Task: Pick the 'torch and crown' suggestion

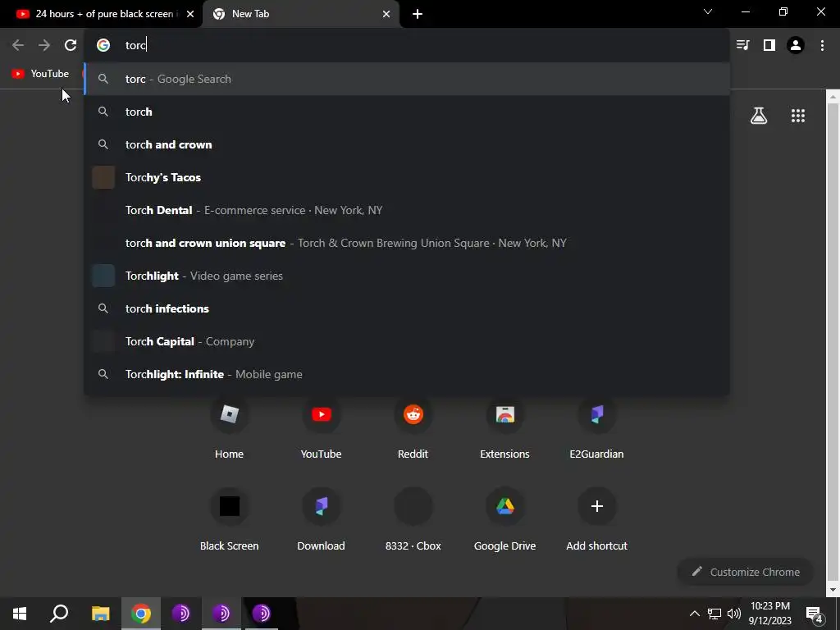Action: pos(407,144)
